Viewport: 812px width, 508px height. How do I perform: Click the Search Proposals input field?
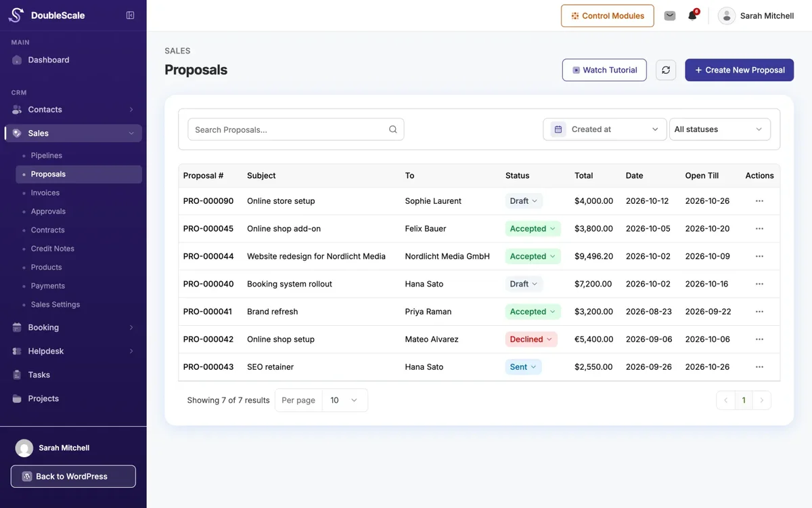(x=296, y=129)
